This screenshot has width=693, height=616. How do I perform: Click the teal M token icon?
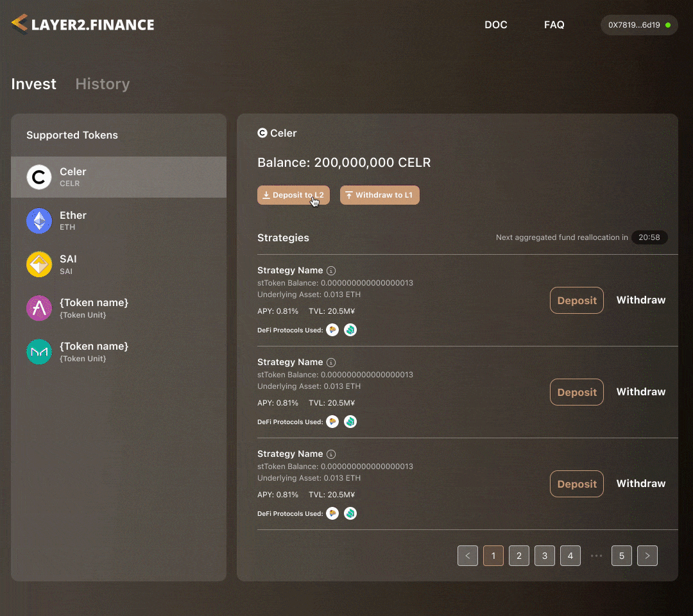tap(39, 352)
